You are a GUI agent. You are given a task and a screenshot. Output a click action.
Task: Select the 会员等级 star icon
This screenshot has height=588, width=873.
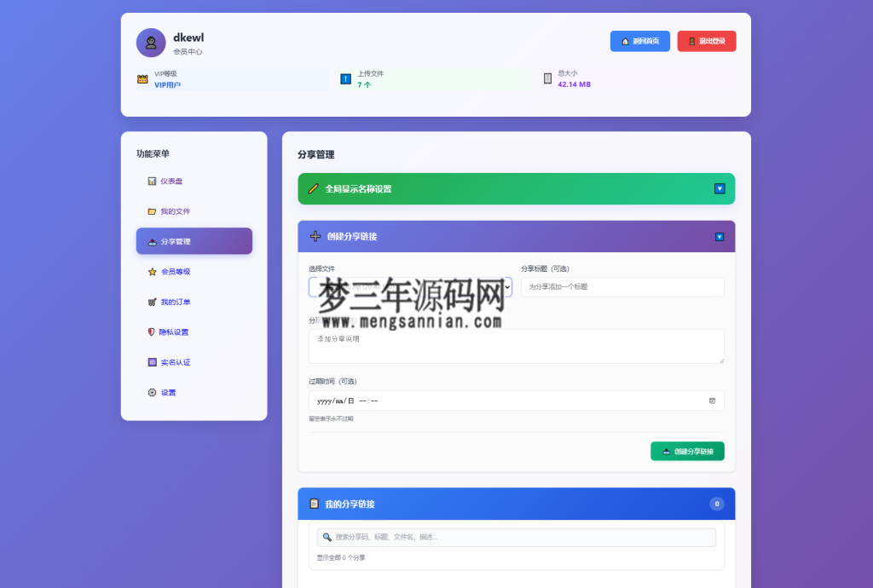pyautogui.click(x=151, y=271)
